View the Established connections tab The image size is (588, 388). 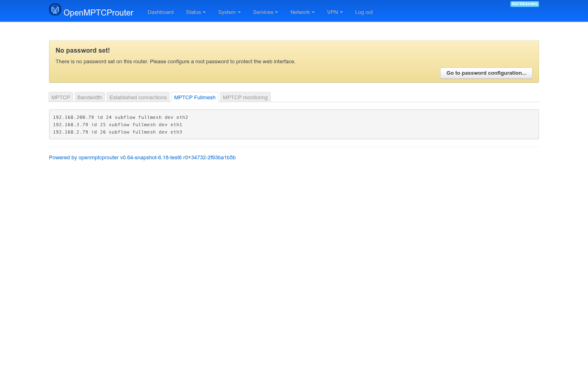pos(138,97)
